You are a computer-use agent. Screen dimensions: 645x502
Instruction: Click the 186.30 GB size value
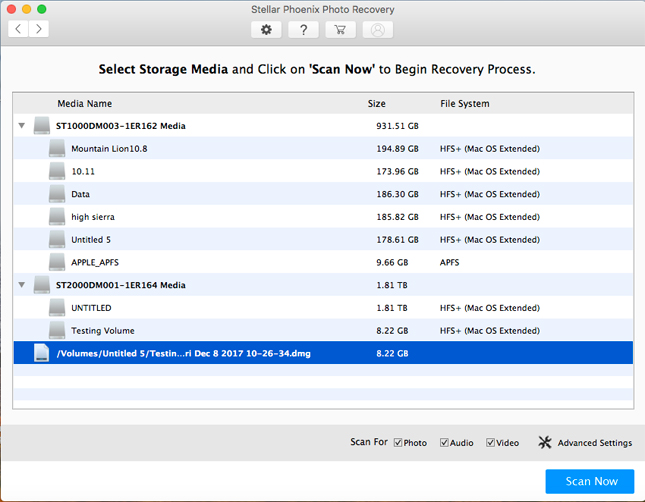pos(397,194)
